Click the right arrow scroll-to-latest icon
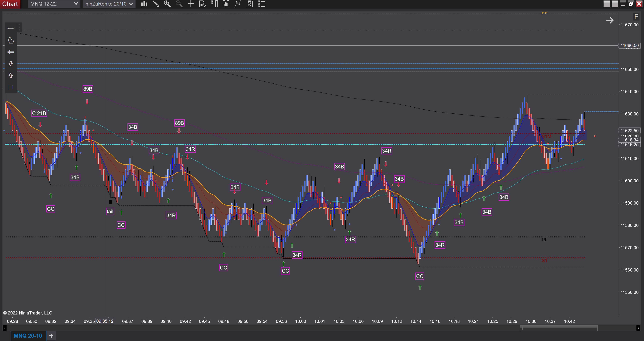The width and height of the screenshot is (644, 341). (x=610, y=20)
